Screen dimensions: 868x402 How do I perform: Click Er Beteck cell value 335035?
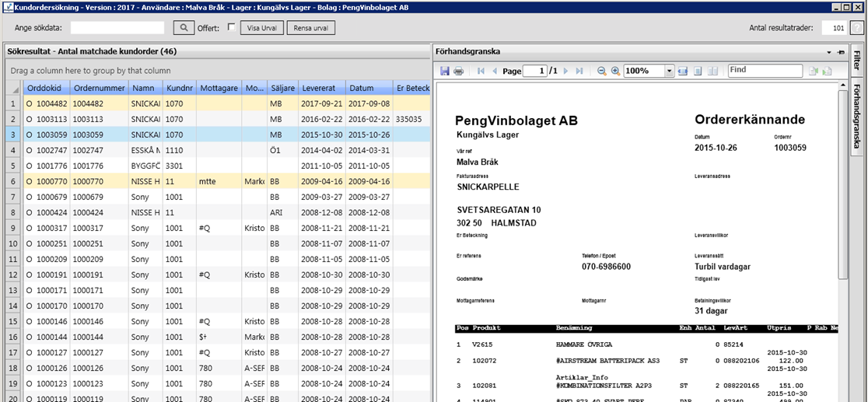coord(411,119)
